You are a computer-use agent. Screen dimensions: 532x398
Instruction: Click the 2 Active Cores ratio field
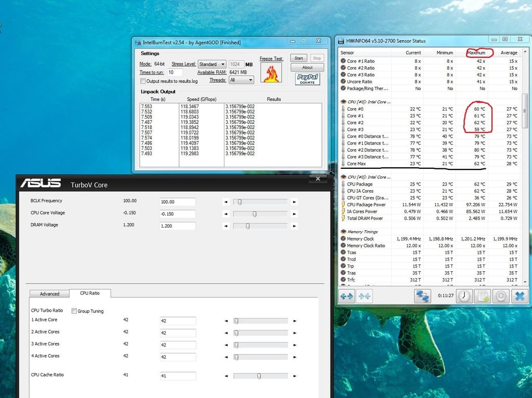[178, 333]
